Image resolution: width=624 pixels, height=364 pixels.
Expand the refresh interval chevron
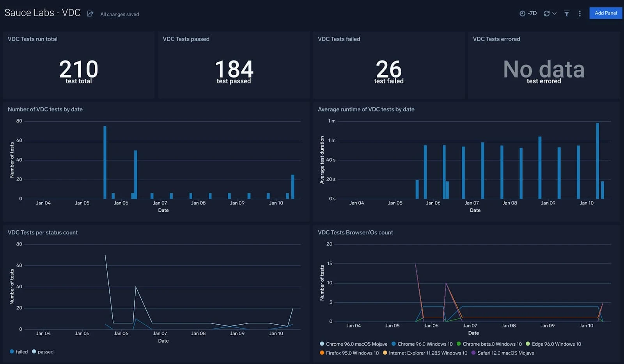[554, 13]
